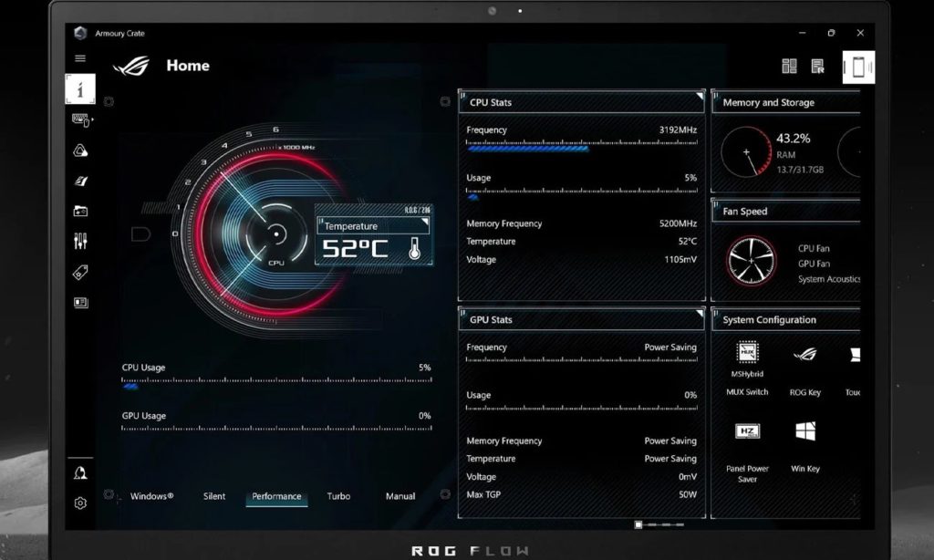Click the 43.2% RAM reading
The width and height of the screenshot is (934, 560).
(x=793, y=139)
